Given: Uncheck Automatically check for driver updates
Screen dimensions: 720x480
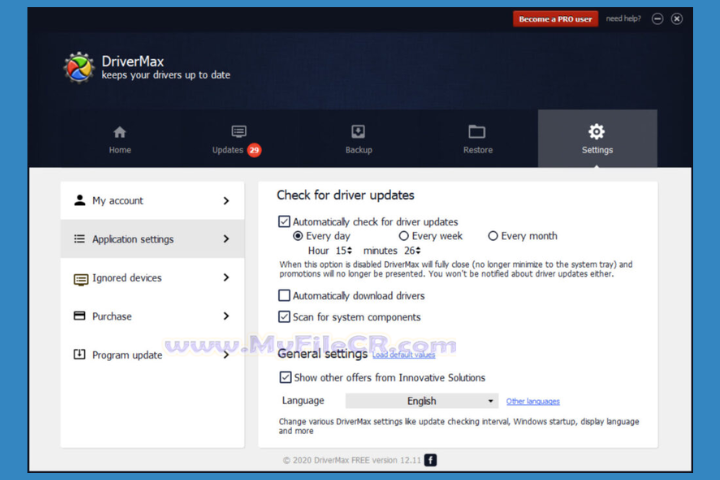Looking at the screenshot, I should point(284,221).
